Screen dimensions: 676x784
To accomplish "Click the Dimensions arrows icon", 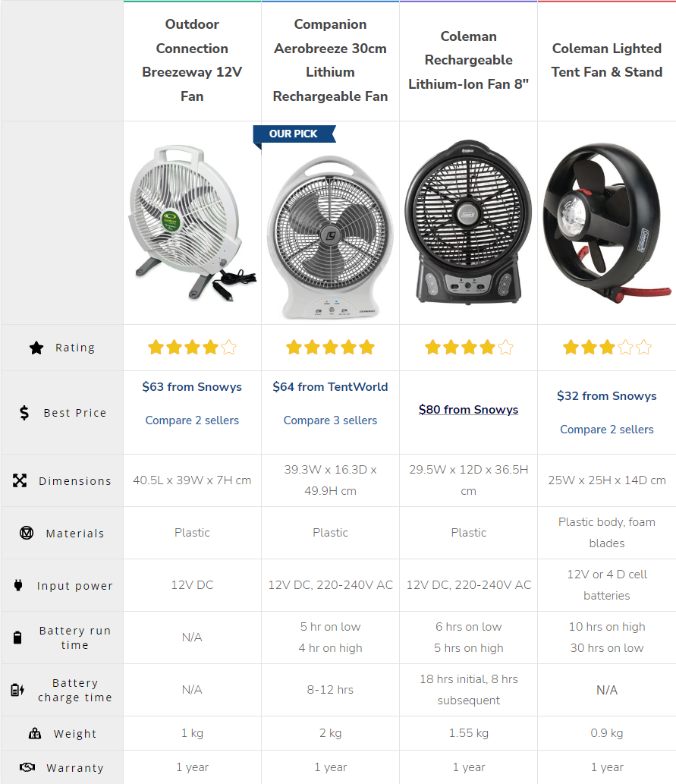I will tap(20, 480).
